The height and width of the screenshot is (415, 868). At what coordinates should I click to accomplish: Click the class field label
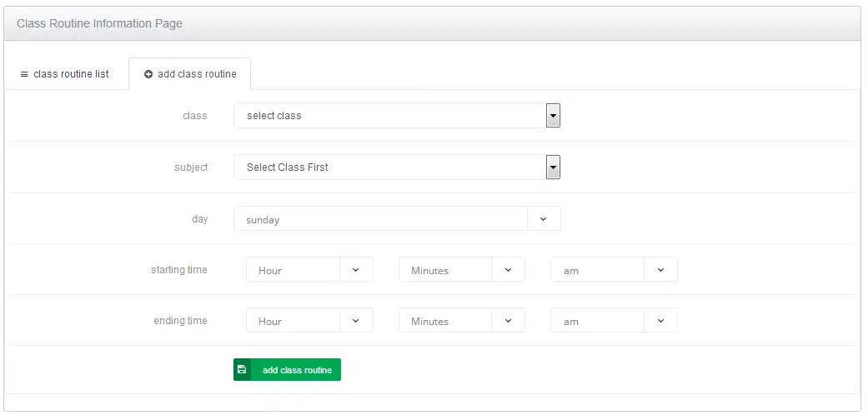195,116
